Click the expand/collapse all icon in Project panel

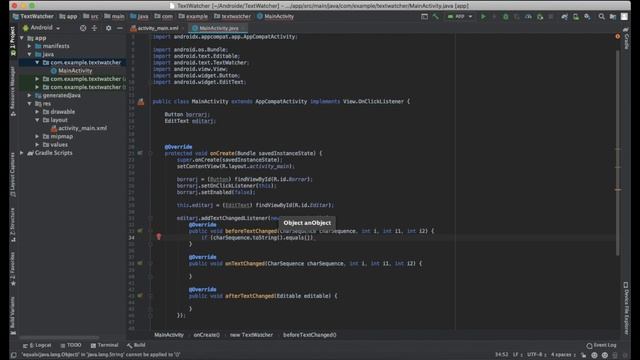coord(94,28)
